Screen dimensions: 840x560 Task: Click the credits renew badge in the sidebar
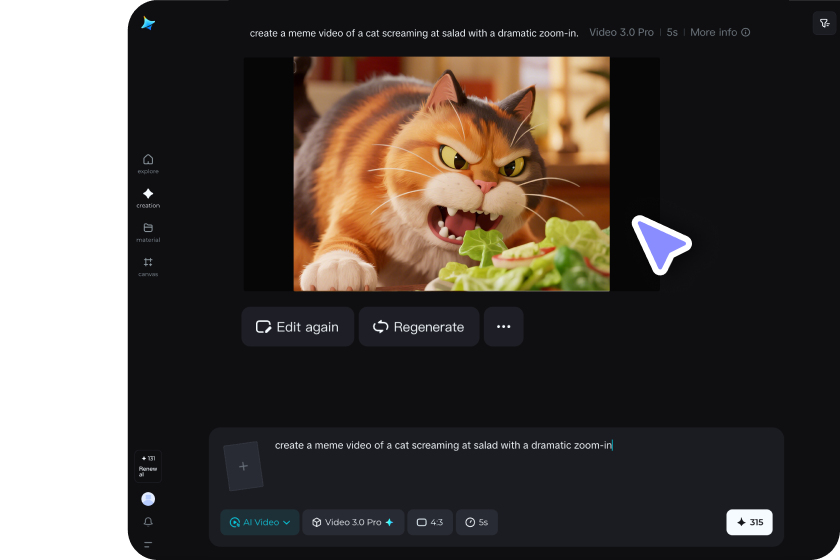pos(148,466)
